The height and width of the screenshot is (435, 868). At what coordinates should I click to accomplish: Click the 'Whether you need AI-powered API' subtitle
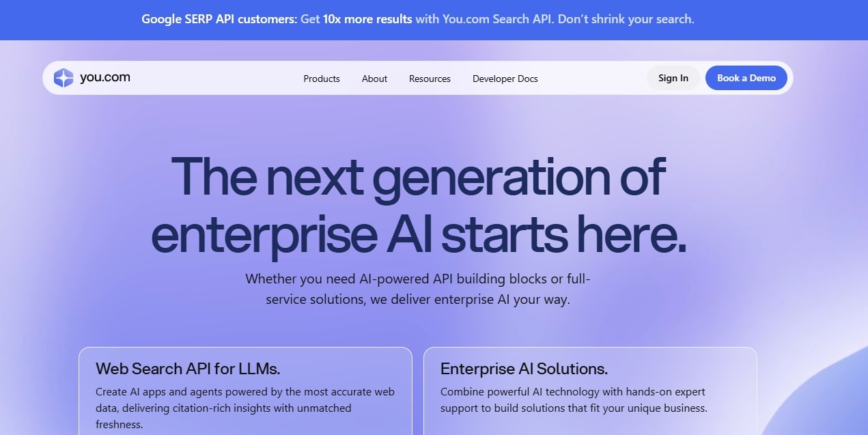point(418,289)
